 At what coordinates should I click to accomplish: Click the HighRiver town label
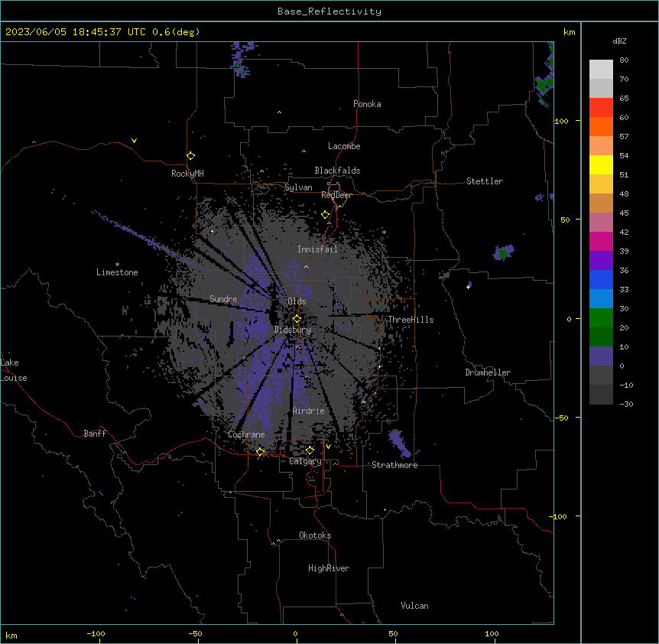click(x=328, y=568)
